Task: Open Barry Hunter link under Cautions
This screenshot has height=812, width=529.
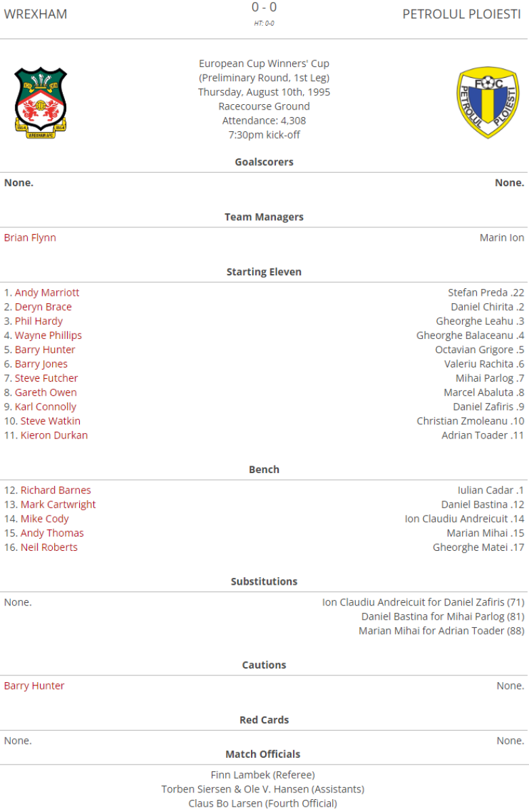Action: pyautogui.click(x=34, y=685)
